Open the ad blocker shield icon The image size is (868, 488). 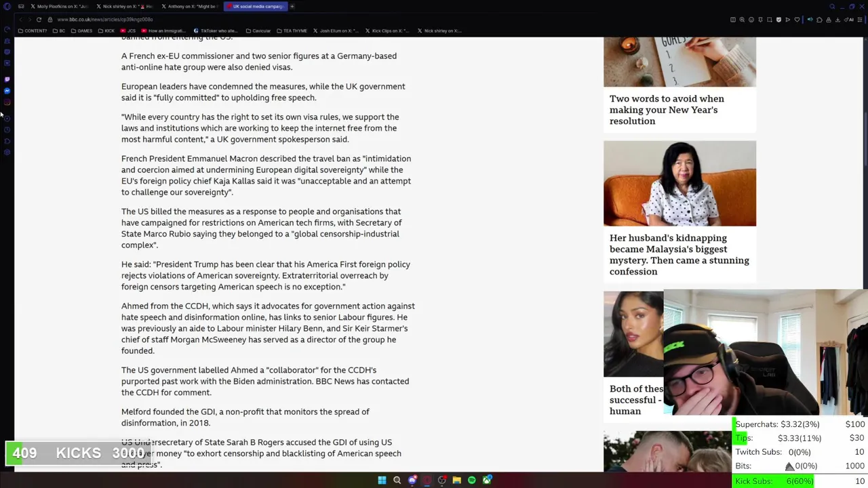(778, 20)
